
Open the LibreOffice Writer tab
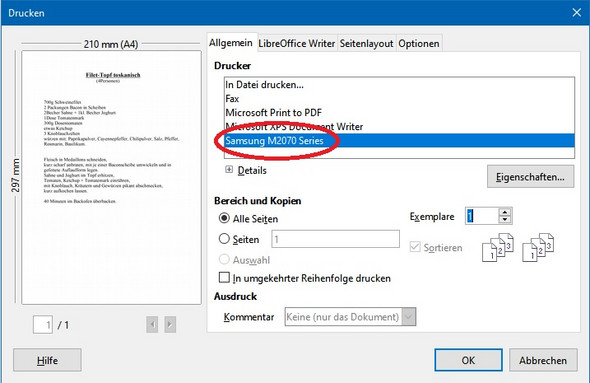[297, 44]
